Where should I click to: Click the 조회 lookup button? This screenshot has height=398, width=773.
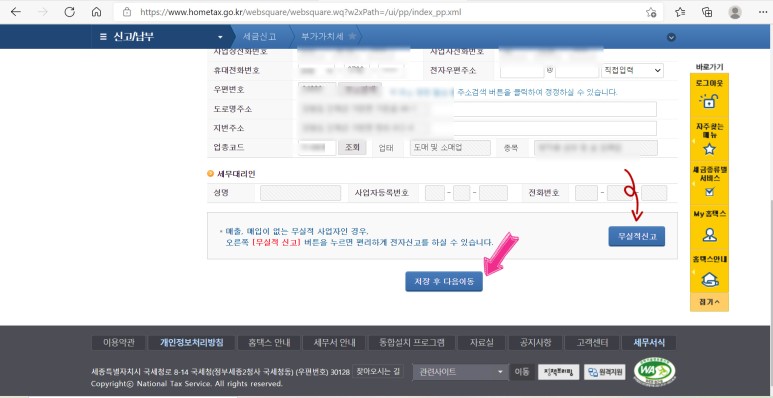point(352,147)
